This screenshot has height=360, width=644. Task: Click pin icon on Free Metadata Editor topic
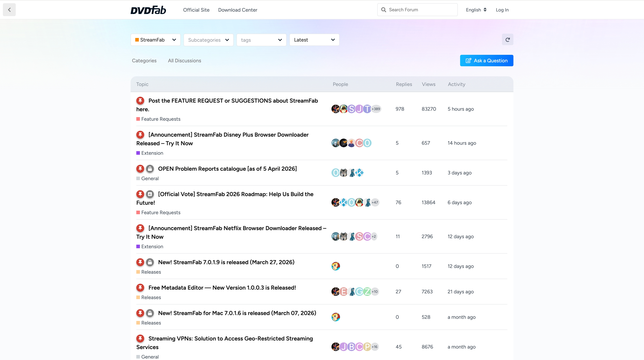(x=140, y=288)
